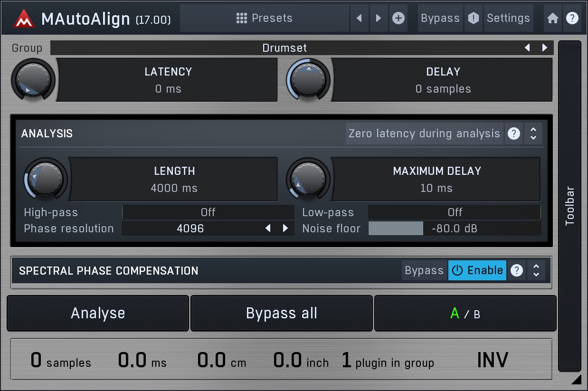The image size is (588, 391).
Task: Open the vertical Toolbar panel
Action: [x=569, y=206]
